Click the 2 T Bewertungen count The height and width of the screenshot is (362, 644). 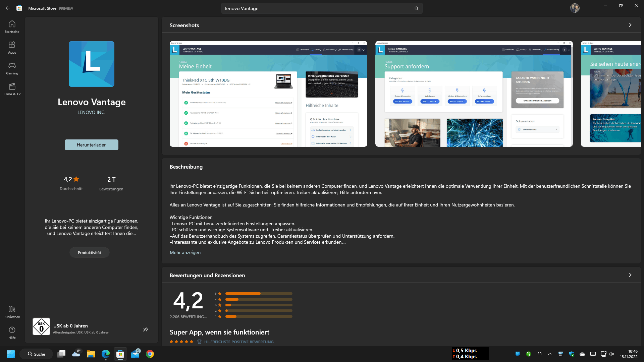pos(111,184)
